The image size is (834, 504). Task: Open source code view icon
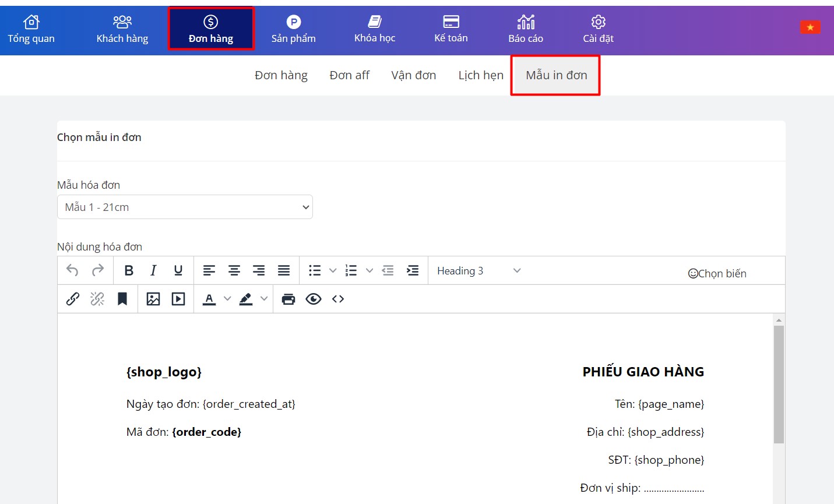pos(338,299)
